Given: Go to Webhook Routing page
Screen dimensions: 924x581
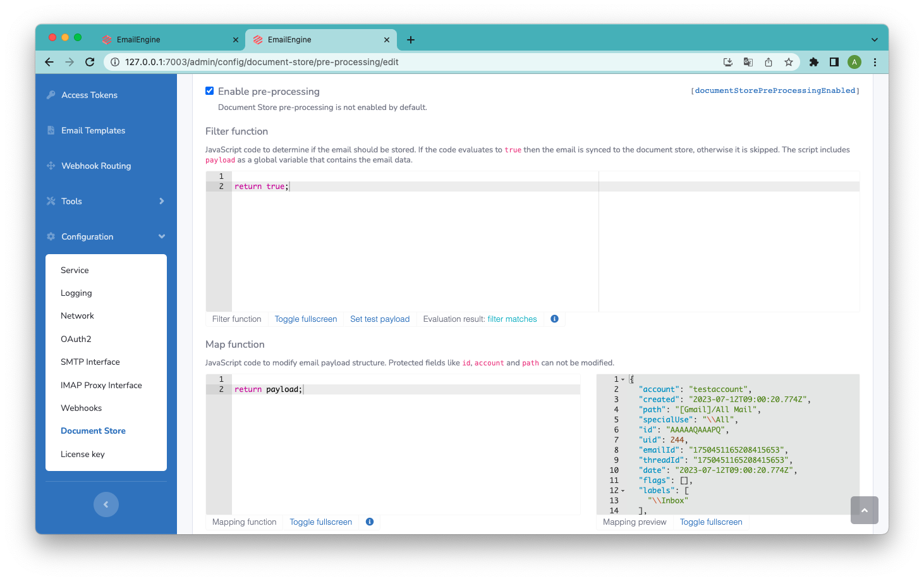Looking at the screenshot, I should click(96, 166).
